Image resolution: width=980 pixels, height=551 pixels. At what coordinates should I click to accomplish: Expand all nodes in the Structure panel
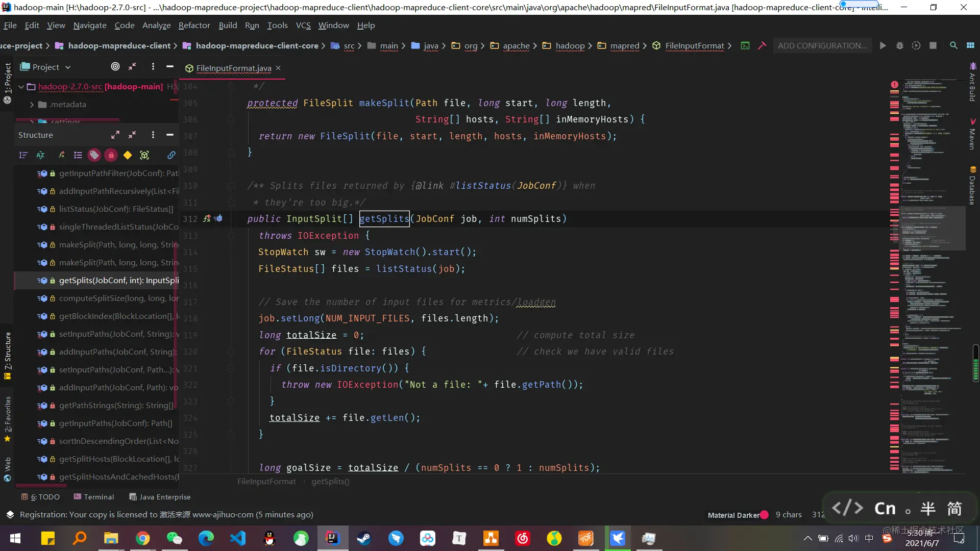115,135
